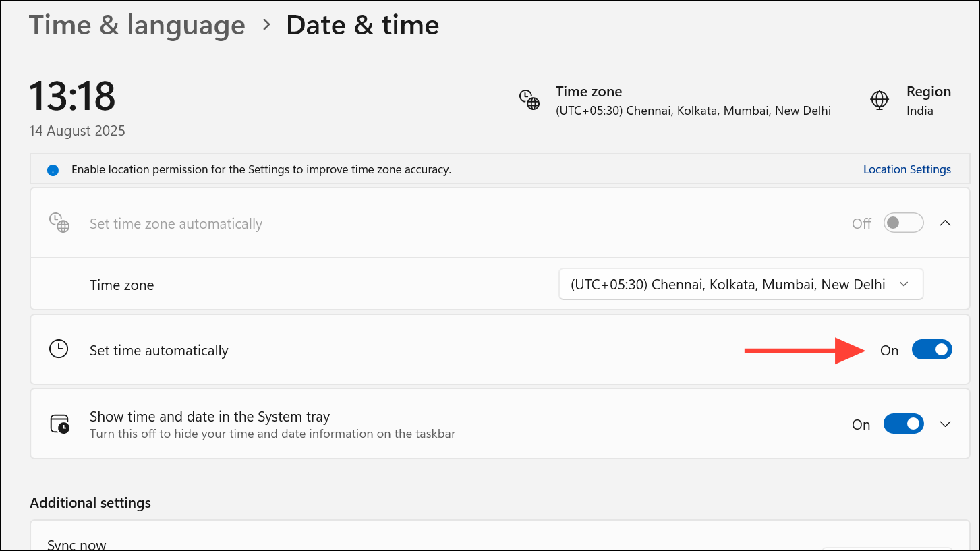Screen dimensions: 980x551
Task: Go back to Time & language breadcrumb
Action: pyautogui.click(x=137, y=25)
